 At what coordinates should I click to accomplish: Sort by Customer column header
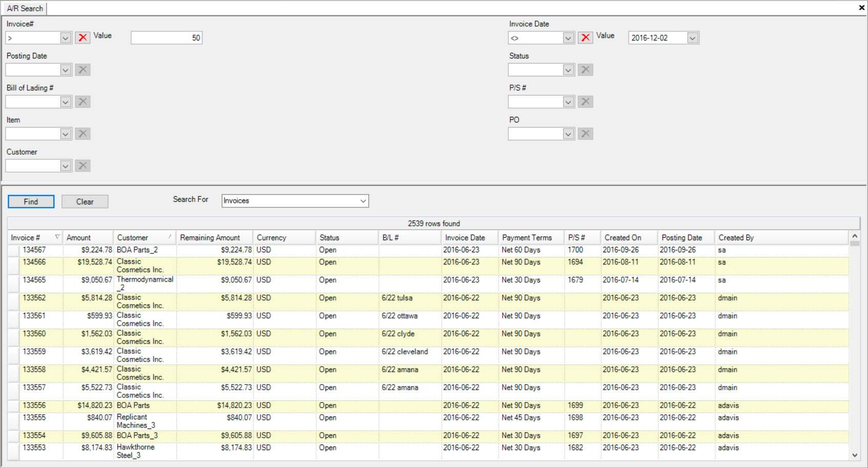(x=144, y=238)
